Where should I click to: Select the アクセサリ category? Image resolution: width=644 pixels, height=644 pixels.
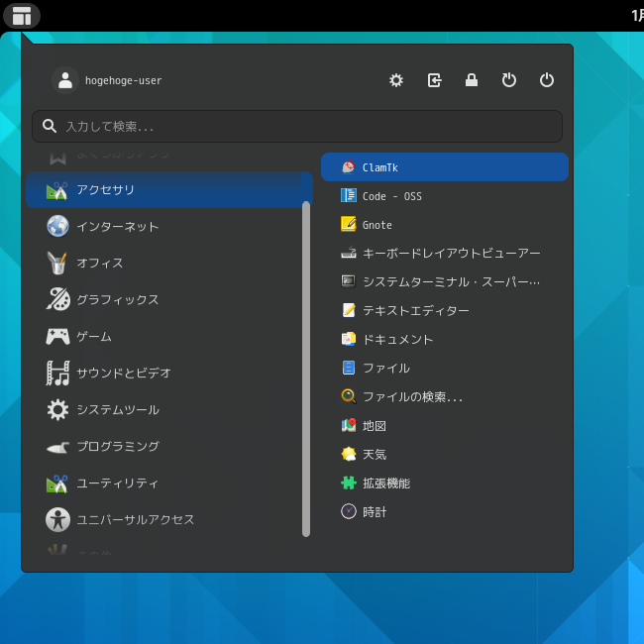(169, 190)
